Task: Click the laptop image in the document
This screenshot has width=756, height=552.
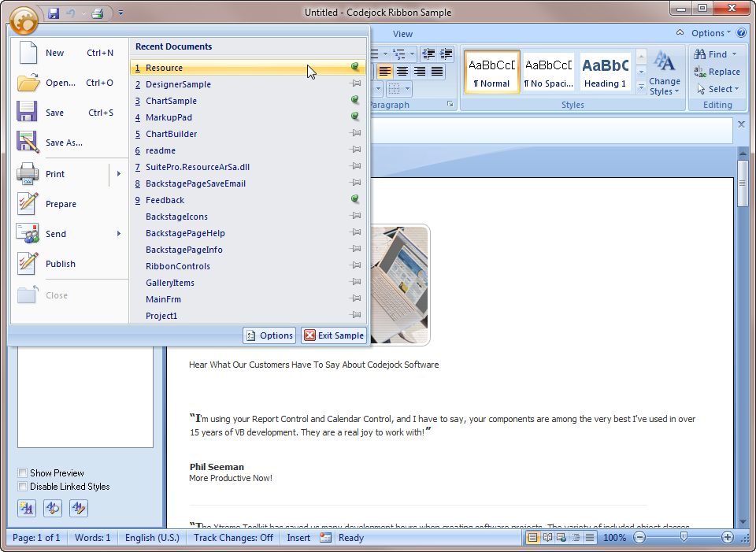Action: [x=400, y=284]
